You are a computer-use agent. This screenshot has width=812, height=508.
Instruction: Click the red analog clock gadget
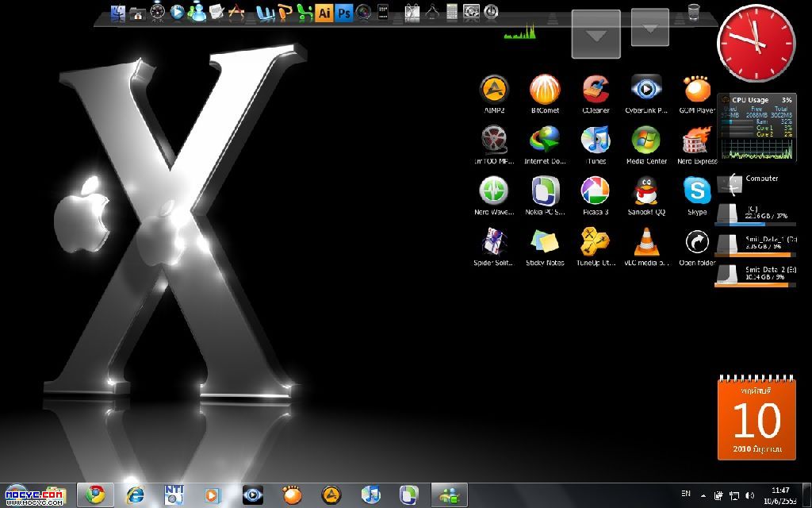(x=756, y=43)
